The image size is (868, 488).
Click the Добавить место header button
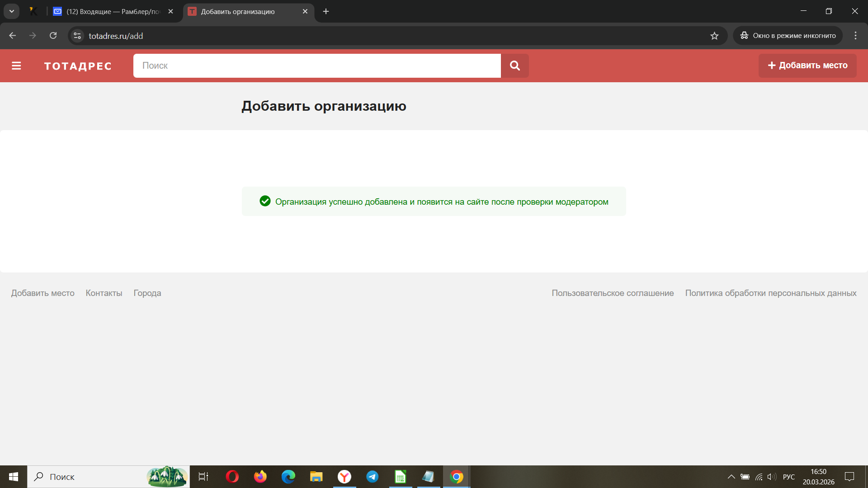(807, 66)
